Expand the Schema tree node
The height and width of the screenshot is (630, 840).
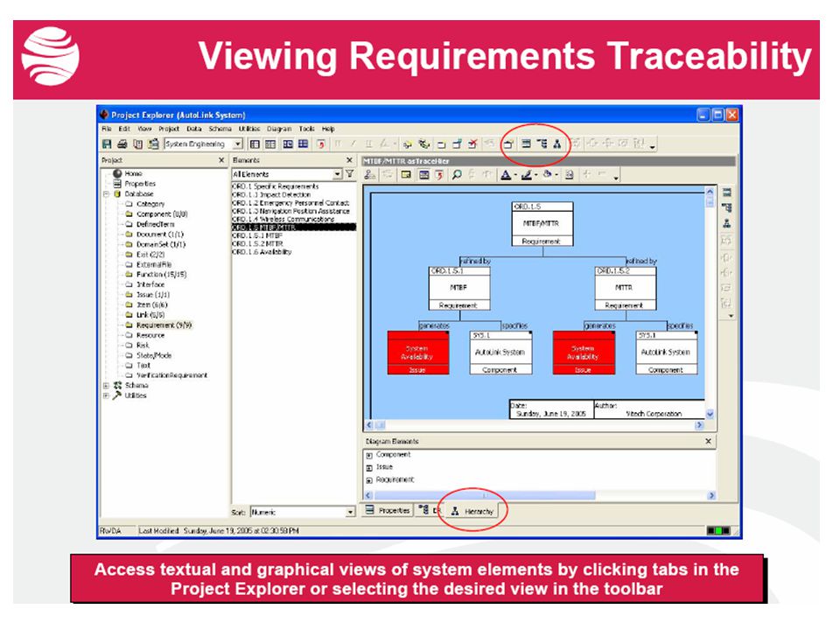[106, 386]
